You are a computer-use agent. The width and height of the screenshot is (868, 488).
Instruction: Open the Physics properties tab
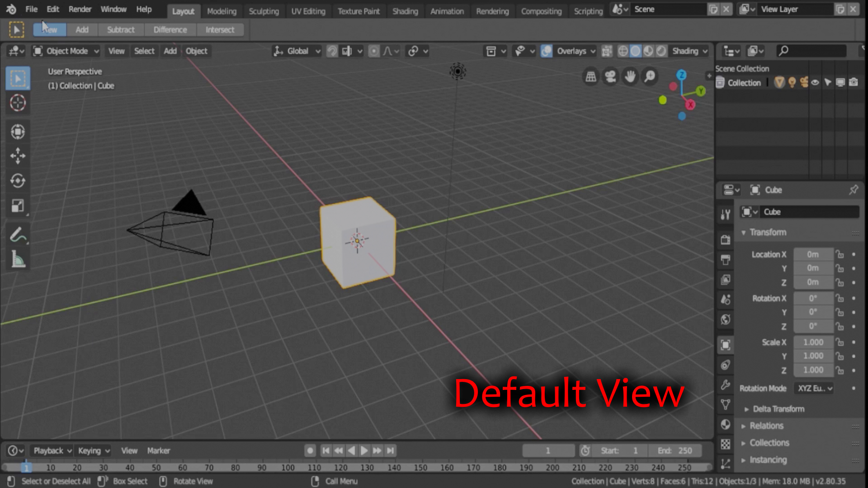[x=726, y=365]
